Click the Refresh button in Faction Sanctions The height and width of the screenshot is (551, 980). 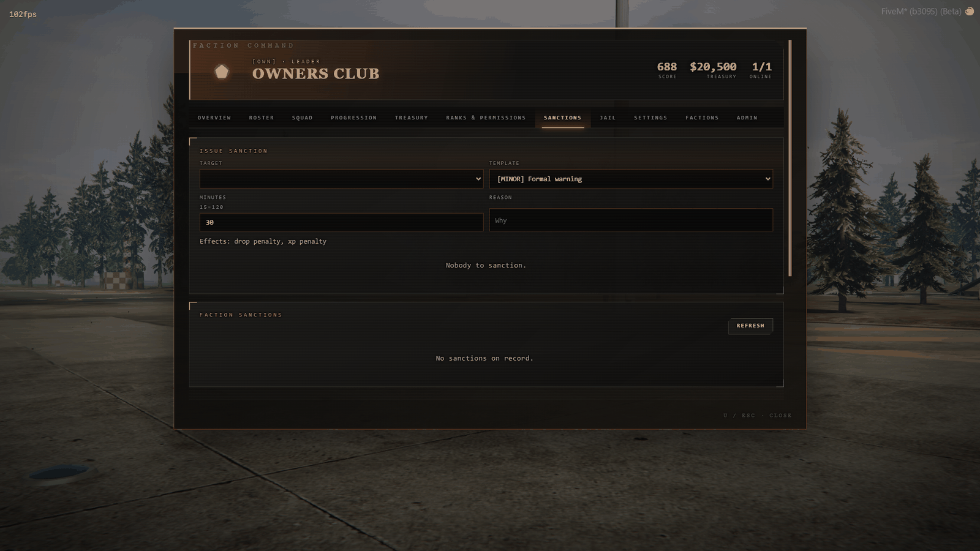[750, 326]
